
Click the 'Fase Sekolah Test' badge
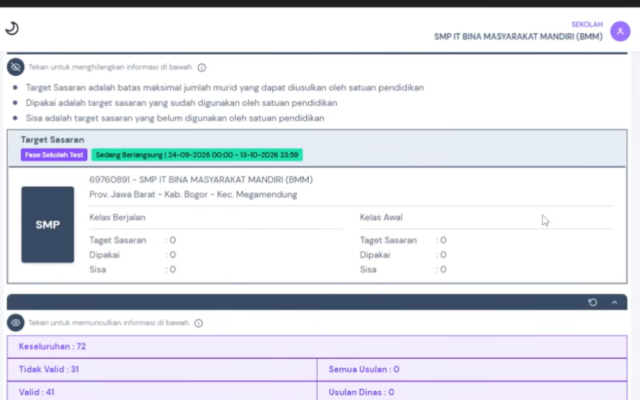pos(54,155)
